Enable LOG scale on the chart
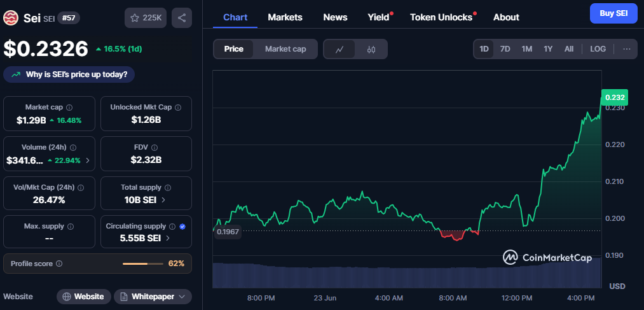The height and width of the screenshot is (310, 644). (598, 49)
